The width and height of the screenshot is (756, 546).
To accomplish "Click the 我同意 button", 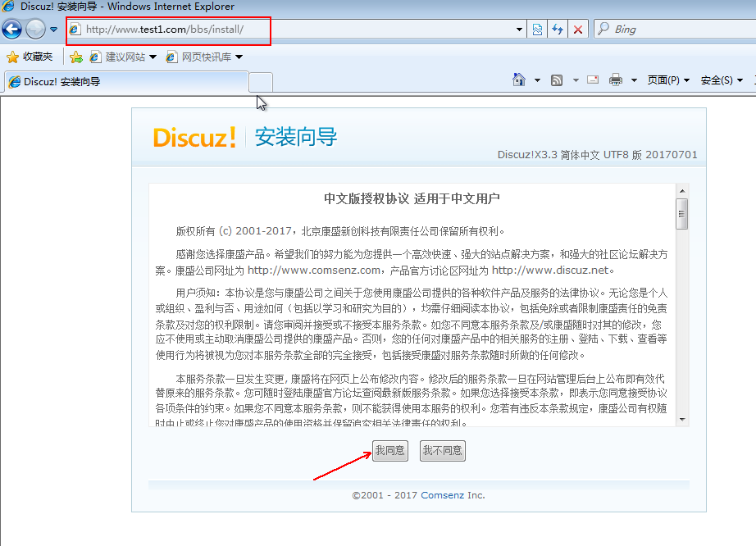I will click(390, 451).
